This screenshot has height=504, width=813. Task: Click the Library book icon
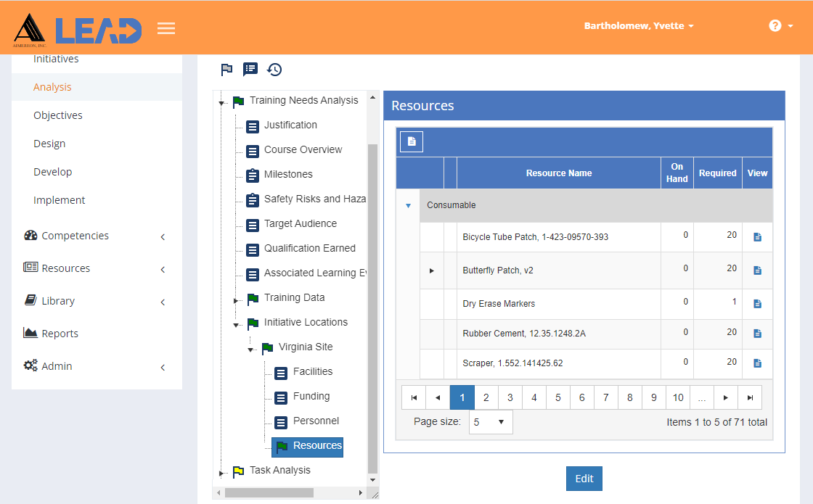30,300
